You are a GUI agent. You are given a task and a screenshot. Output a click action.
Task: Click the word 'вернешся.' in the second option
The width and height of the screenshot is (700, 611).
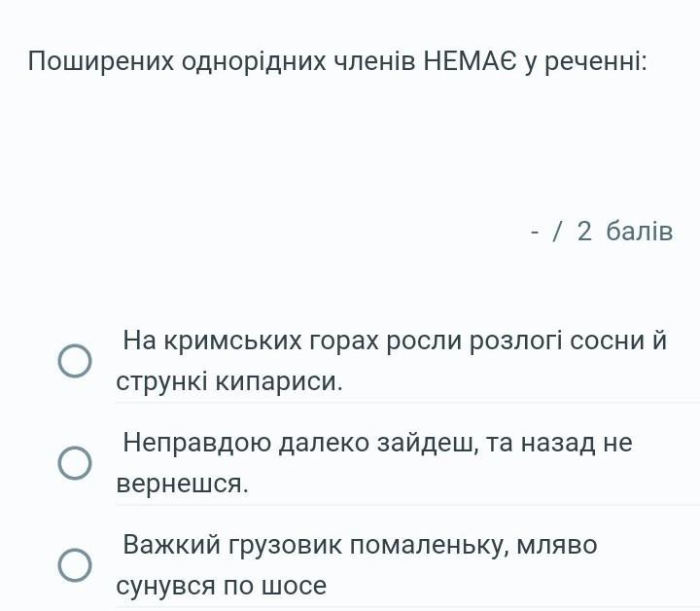click(x=183, y=484)
